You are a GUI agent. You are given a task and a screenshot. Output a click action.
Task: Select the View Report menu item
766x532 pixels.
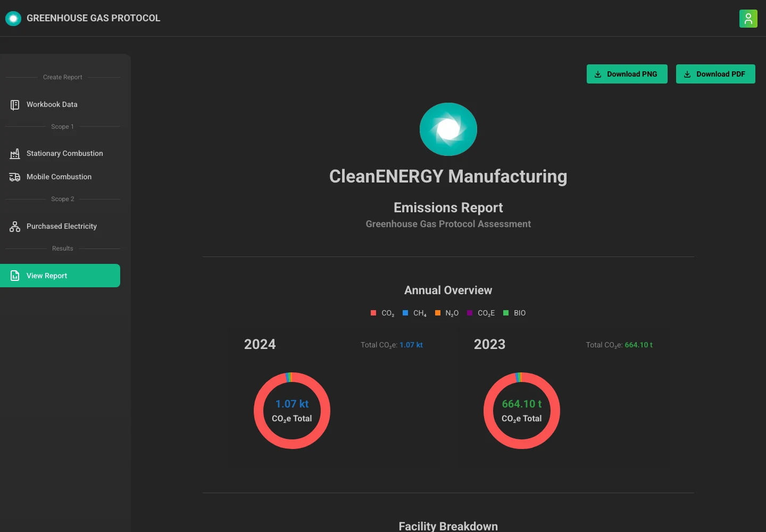(x=60, y=276)
